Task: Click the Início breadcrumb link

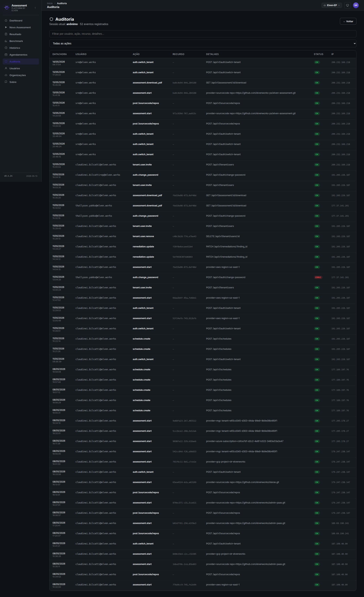Action: 50,3
